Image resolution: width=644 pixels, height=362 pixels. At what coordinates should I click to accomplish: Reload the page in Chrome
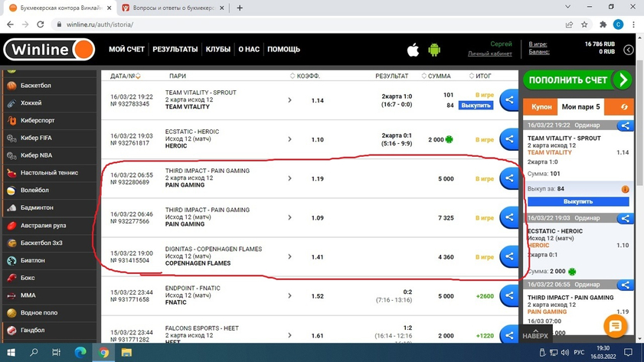[x=41, y=24]
